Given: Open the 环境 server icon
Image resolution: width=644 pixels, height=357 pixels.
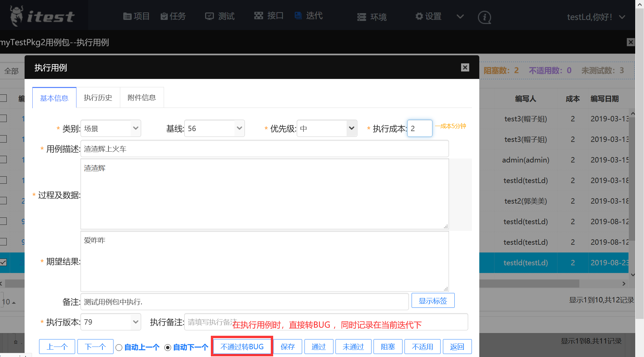Looking at the screenshot, I should point(362,17).
